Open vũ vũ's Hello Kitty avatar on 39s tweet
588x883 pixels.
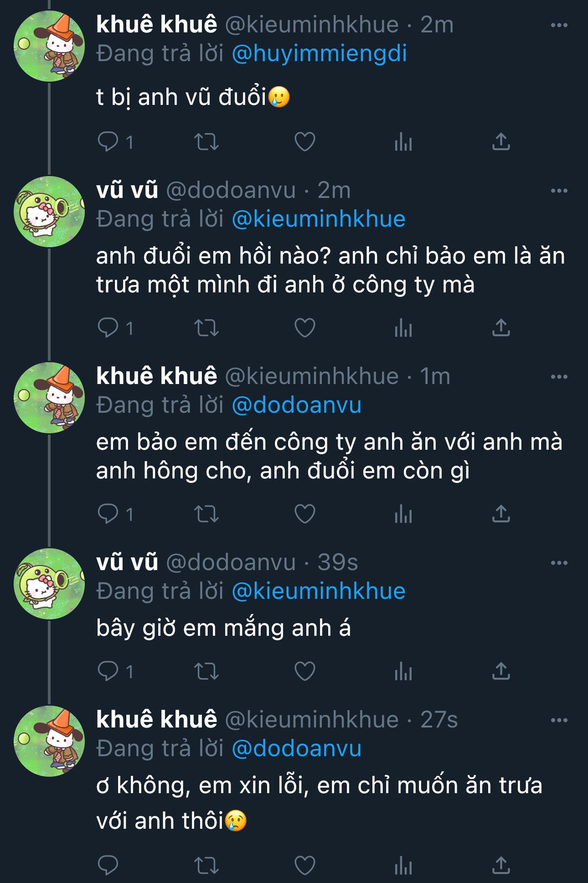[49, 584]
